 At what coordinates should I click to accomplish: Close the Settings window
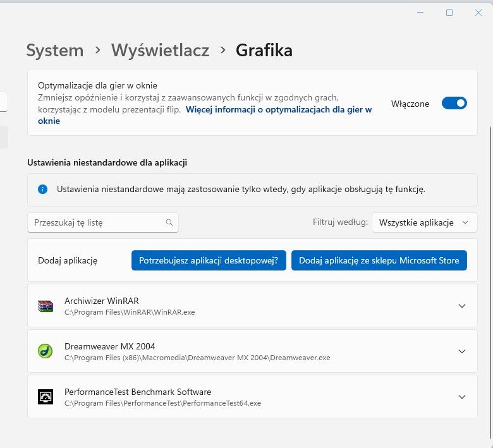[x=478, y=13]
